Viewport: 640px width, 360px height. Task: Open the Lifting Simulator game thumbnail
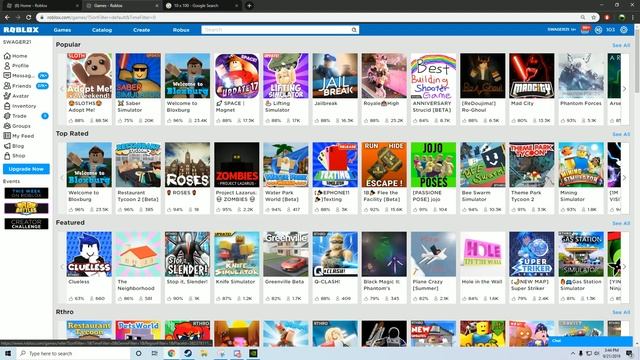[x=286, y=76]
